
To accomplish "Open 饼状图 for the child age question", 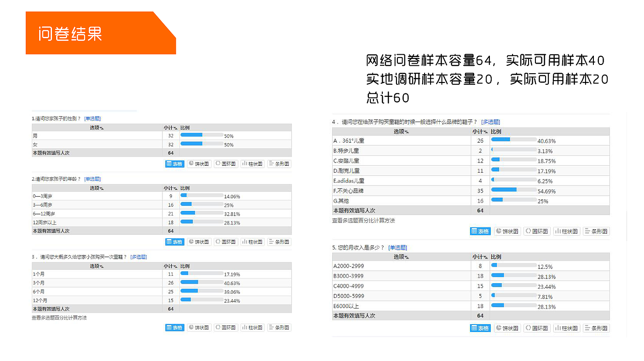I will click(x=199, y=242).
